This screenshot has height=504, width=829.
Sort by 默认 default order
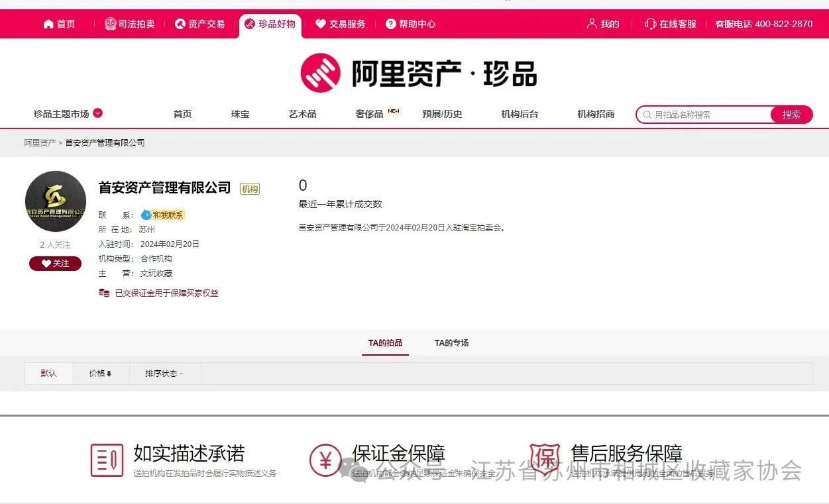click(48, 374)
